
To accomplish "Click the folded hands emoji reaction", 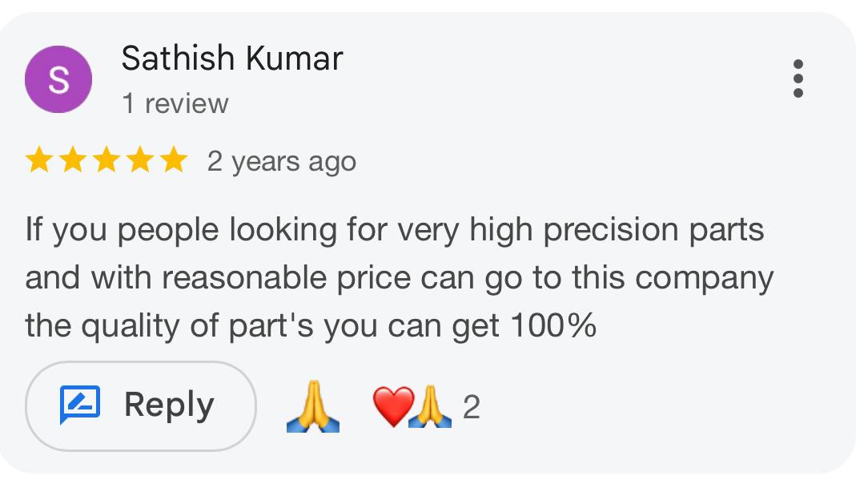I will click(x=312, y=405).
